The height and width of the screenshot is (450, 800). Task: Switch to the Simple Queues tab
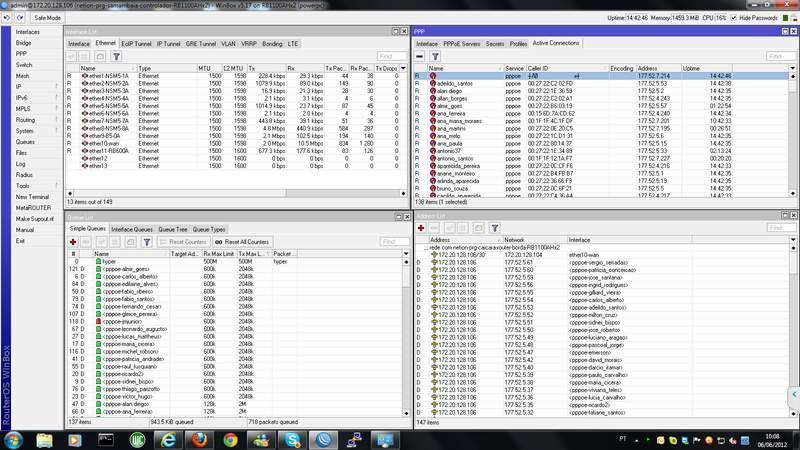[87, 229]
